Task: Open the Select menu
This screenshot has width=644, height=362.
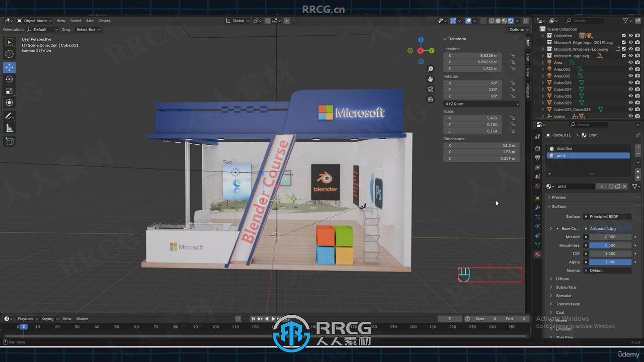Action: [75, 21]
